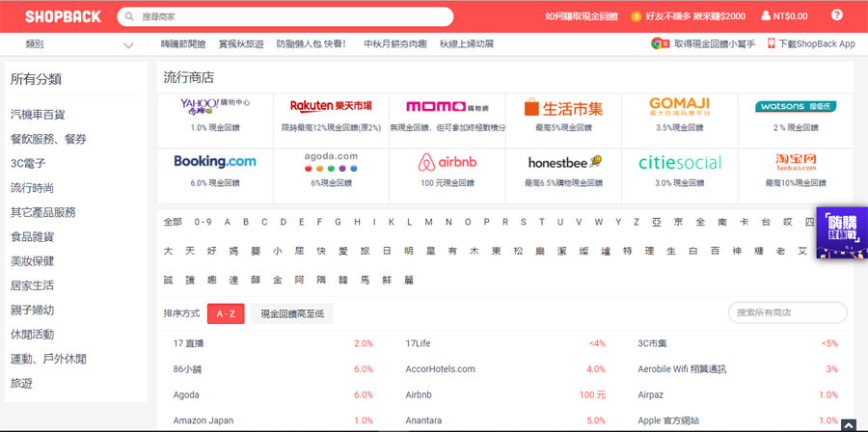868x432 pixels.
Task: Open the help question mark icon
Action: pyautogui.click(x=836, y=14)
